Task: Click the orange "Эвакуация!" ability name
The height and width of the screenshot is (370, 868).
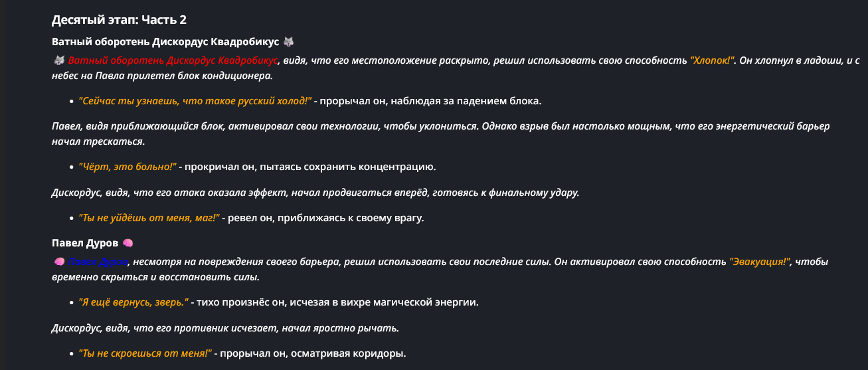Action: click(760, 261)
